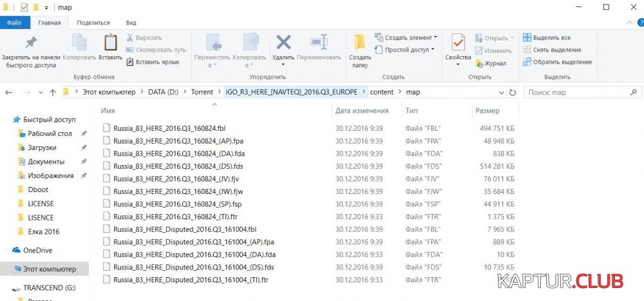Go up one folder level arrow
Screen dimensions: 644x301
53,93
